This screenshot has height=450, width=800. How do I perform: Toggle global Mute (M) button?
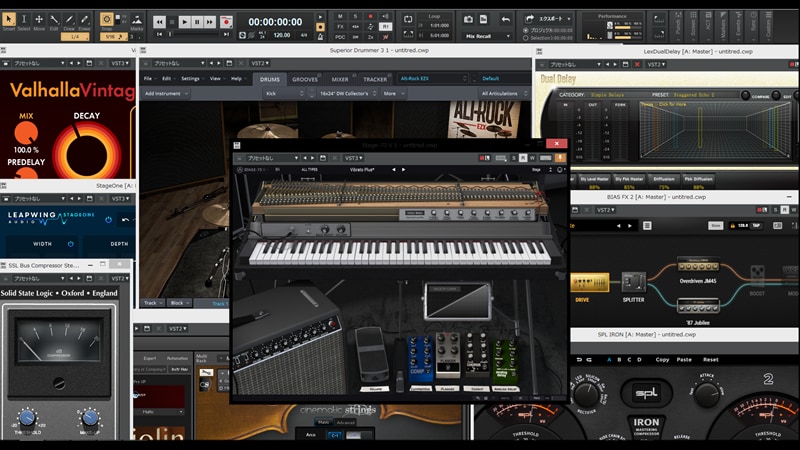(x=340, y=16)
